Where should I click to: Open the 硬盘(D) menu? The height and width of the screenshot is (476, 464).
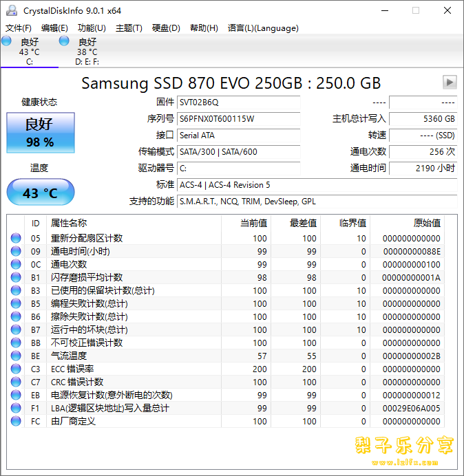point(166,28)
